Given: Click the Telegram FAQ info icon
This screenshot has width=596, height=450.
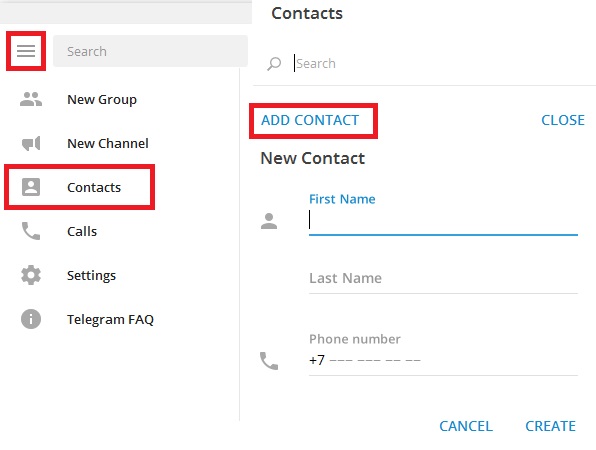Looking at the screenshot, I should click(31, 319).
